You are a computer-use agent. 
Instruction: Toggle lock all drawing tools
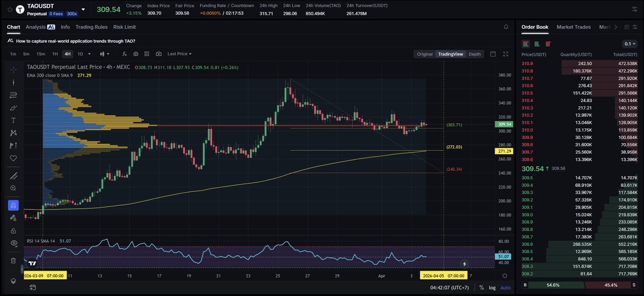pyautogui.click(x=13, y=231)
